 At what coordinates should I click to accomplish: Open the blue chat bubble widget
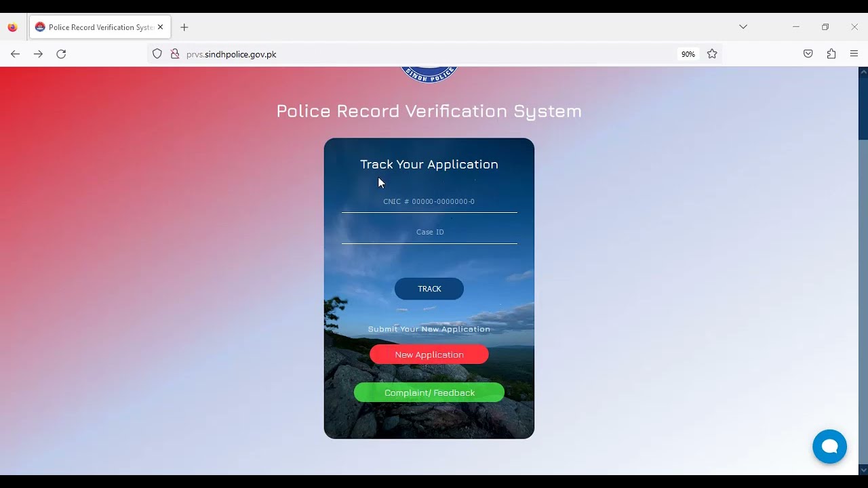tap(830, 446)
